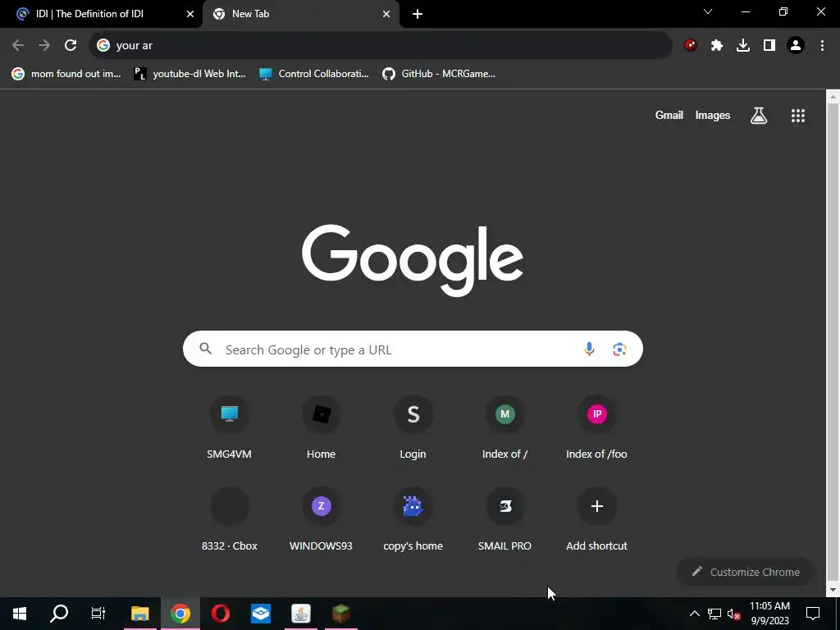
Task: Open File Explorer from the taskbar
Action: click(x=139, y=614)
